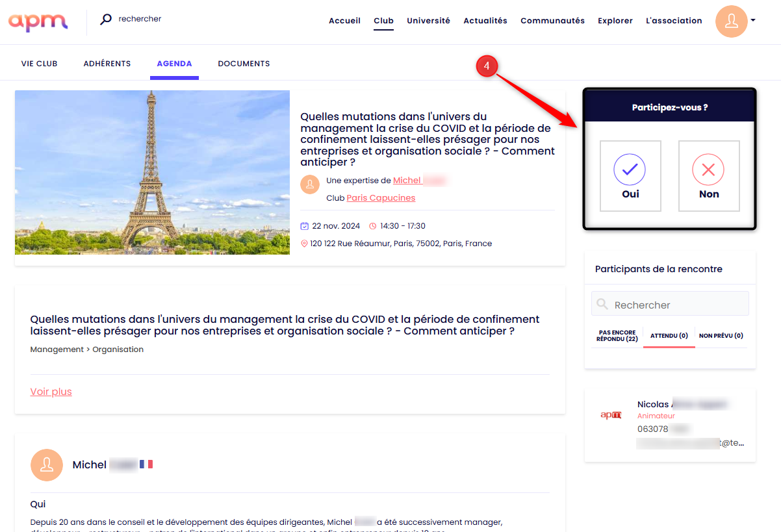Click the Non cross icon

coord(708,170)
